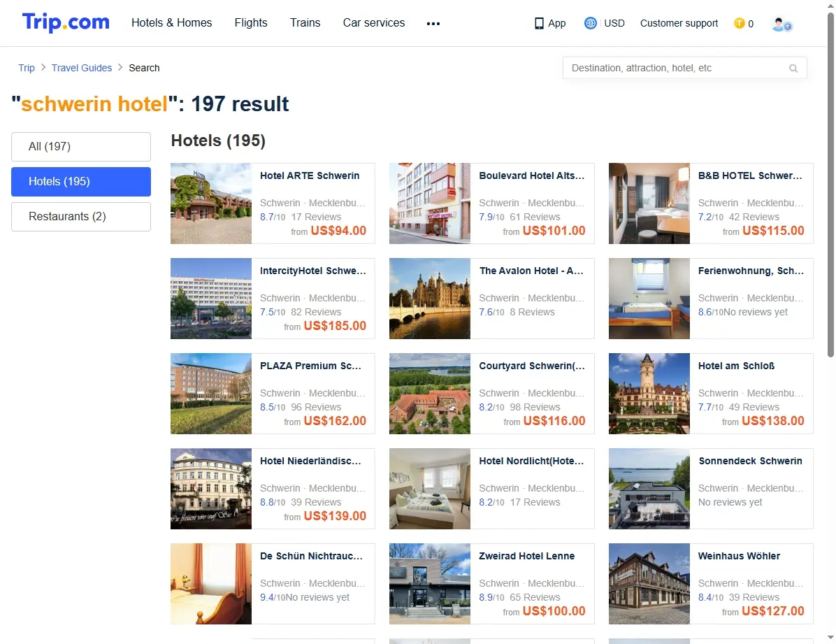Image resolution: width=836 pixels, height=644 pixels.
Task: Click PLAZA Premium Sc... title
Action: point(310,366)
